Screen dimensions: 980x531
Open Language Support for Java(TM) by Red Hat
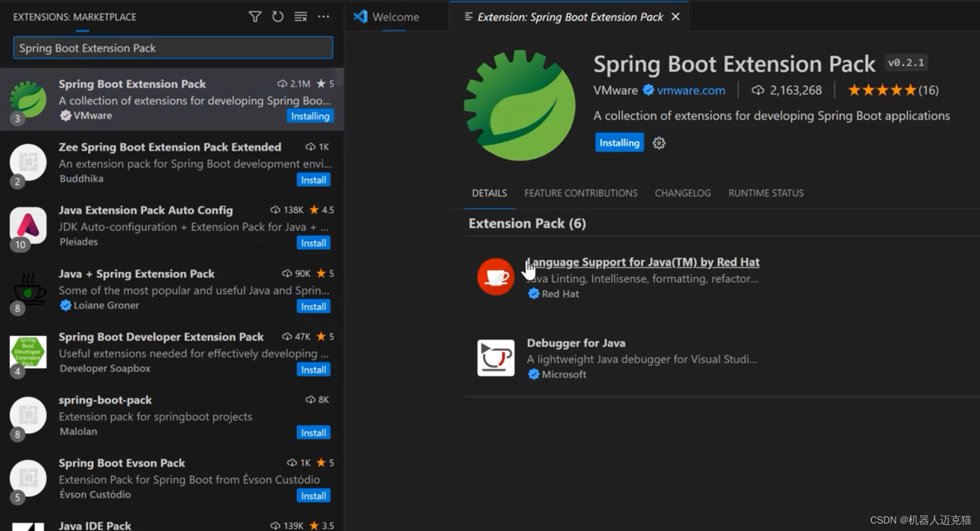click(x=643, y=262)
